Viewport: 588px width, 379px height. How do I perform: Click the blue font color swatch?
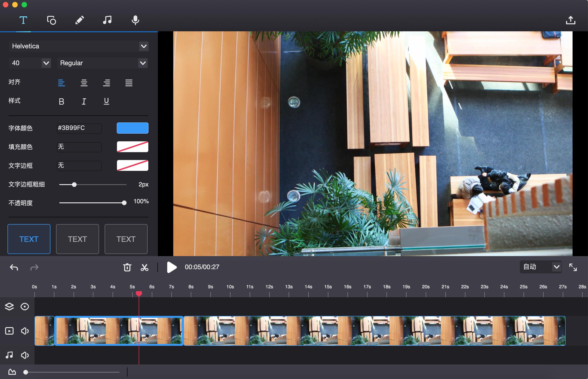[x=132, y=128]
